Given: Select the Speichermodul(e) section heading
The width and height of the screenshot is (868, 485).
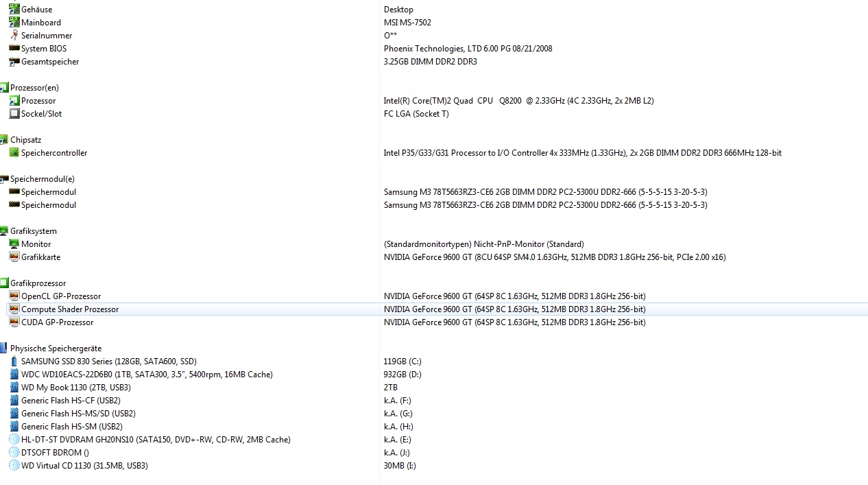Looking at the screenshot, I should point(43,179).
